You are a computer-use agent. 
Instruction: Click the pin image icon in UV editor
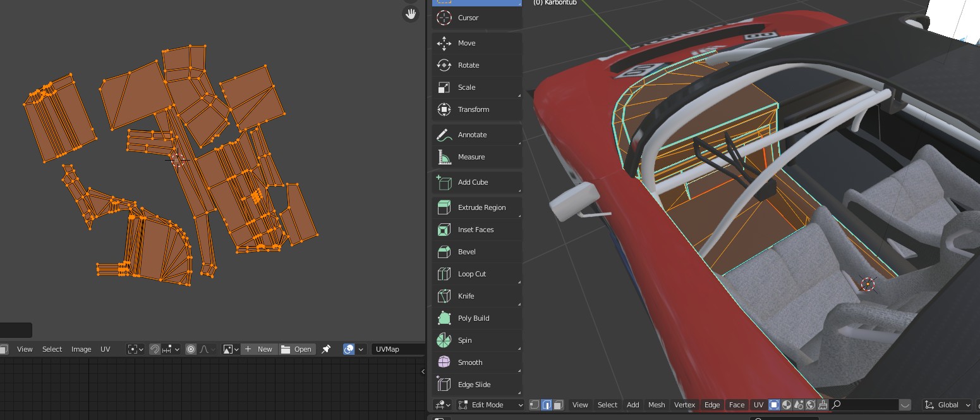click(326, 349)
